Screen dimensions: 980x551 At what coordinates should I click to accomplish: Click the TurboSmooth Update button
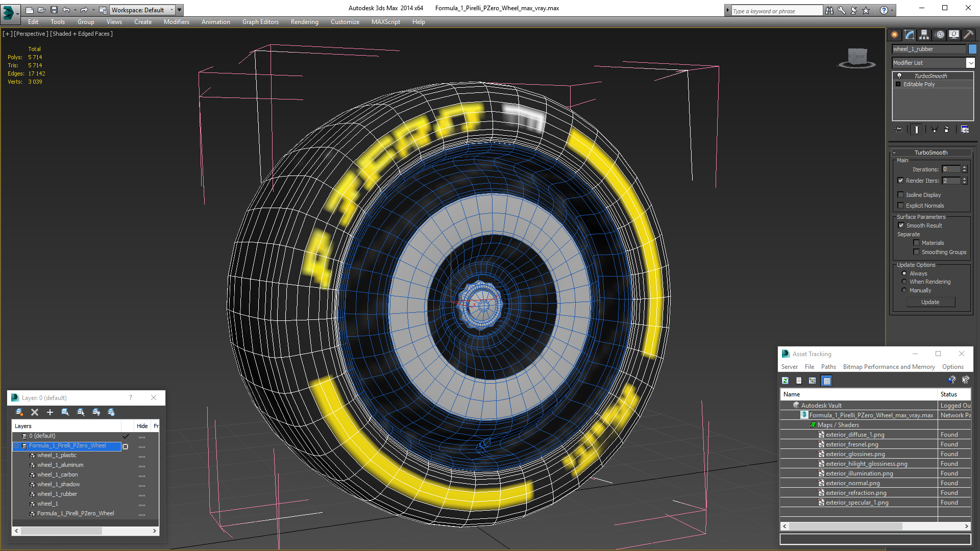coord(930,302)
